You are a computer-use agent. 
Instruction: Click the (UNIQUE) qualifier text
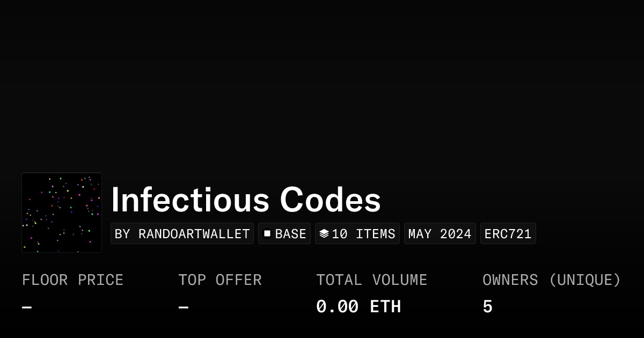(584, 280)
